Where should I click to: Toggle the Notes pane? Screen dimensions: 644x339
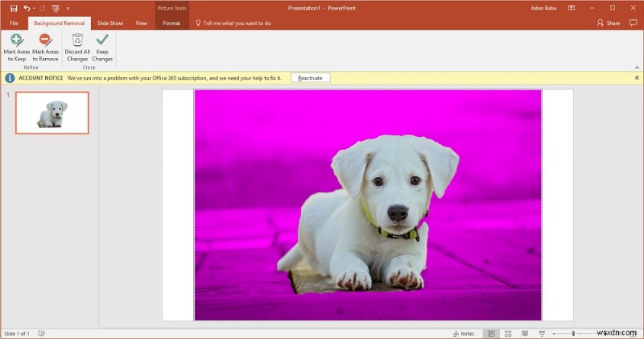click(x=464, y=333)
